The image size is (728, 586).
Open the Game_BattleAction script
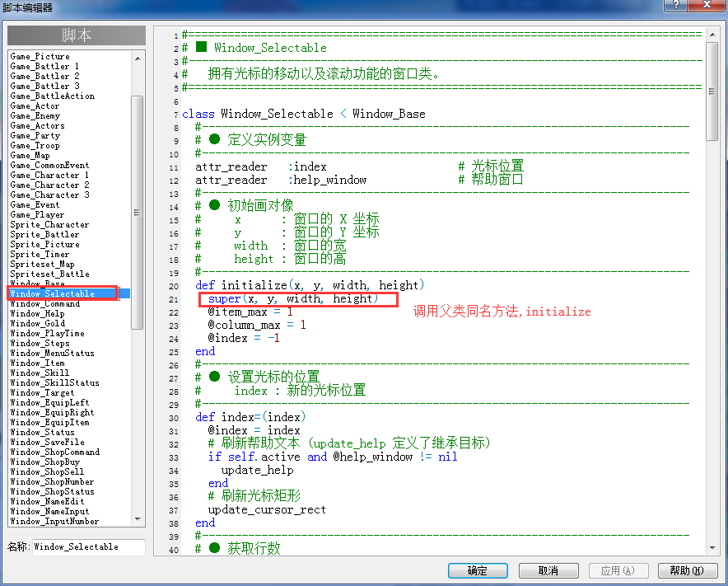[x=53, y=96]
